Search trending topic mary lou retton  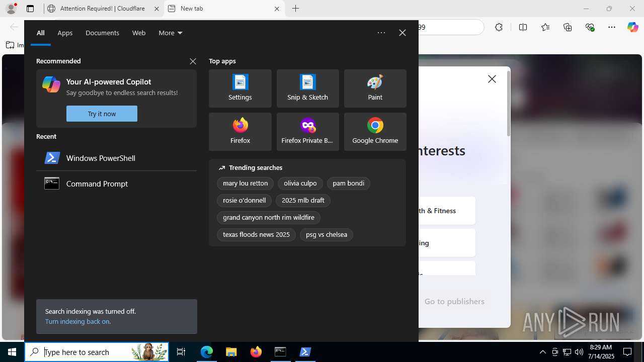(x=245, y=184)
